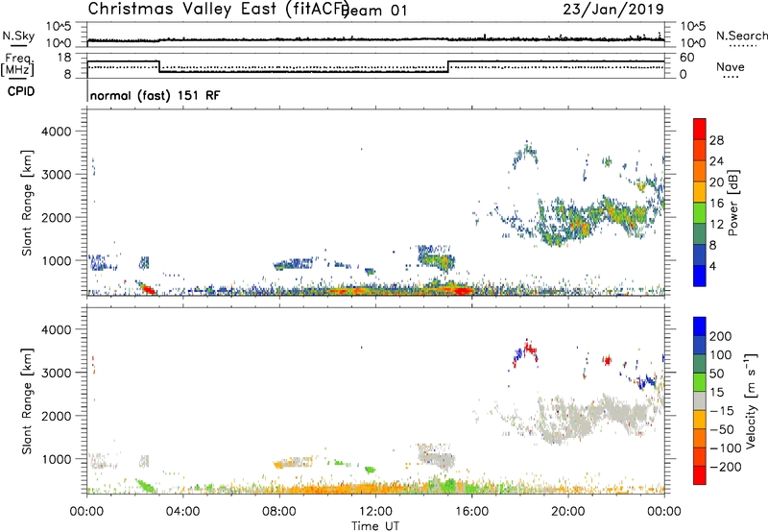Click the '200' value on Velocity scale
This screenshot has width=768, height=532.
tap(721, 336)
